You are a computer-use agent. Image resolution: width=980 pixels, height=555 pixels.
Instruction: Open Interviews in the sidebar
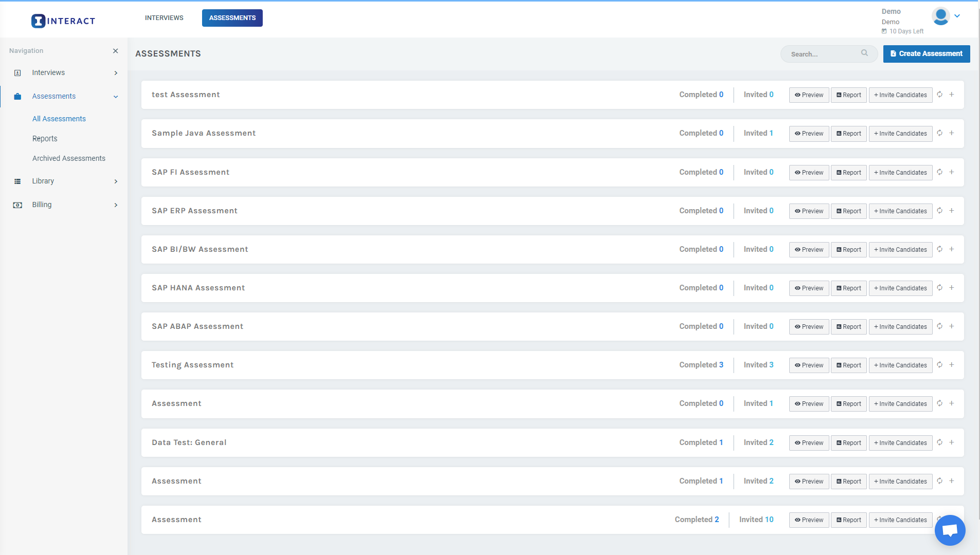coord(48,72)
